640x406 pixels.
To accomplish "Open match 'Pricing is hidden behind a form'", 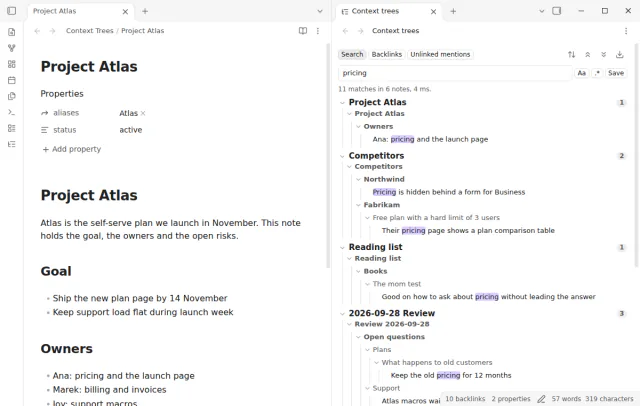I will [x=449, y=192].
